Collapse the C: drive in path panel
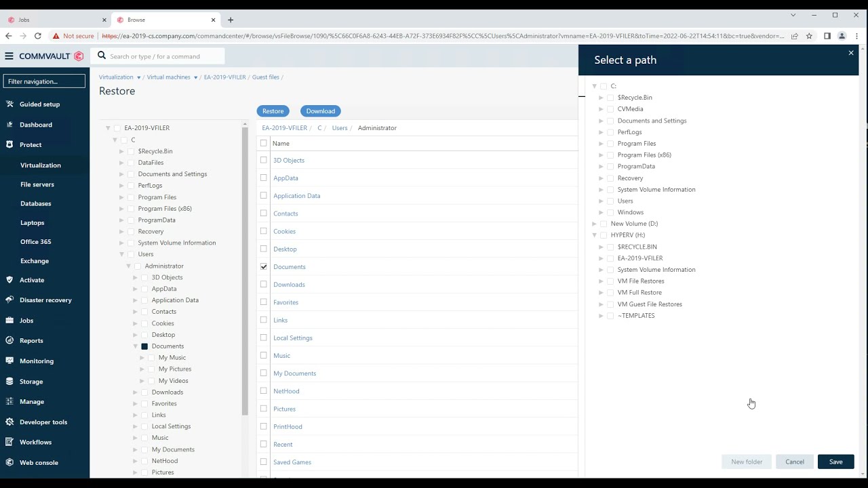 (x=595, y=86)
